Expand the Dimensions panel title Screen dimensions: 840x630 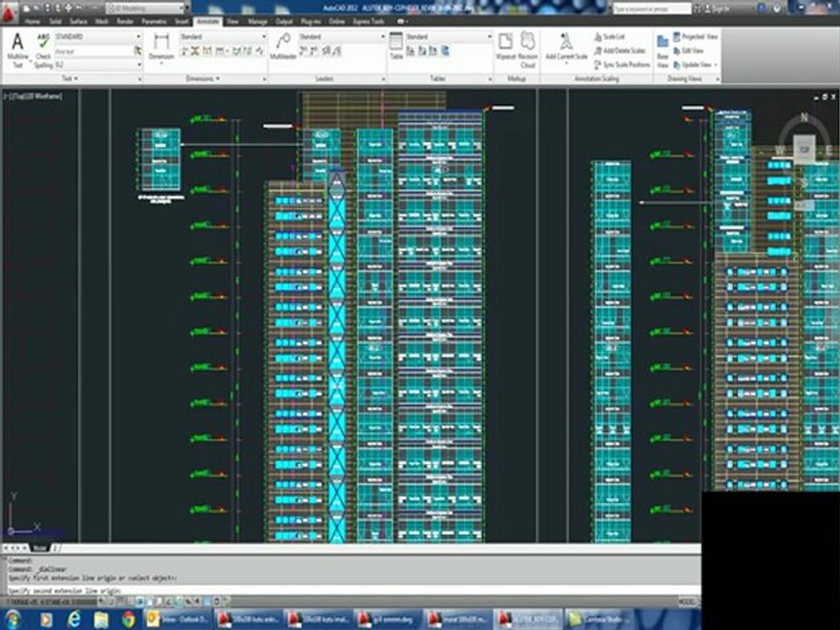tap(202, 79)
